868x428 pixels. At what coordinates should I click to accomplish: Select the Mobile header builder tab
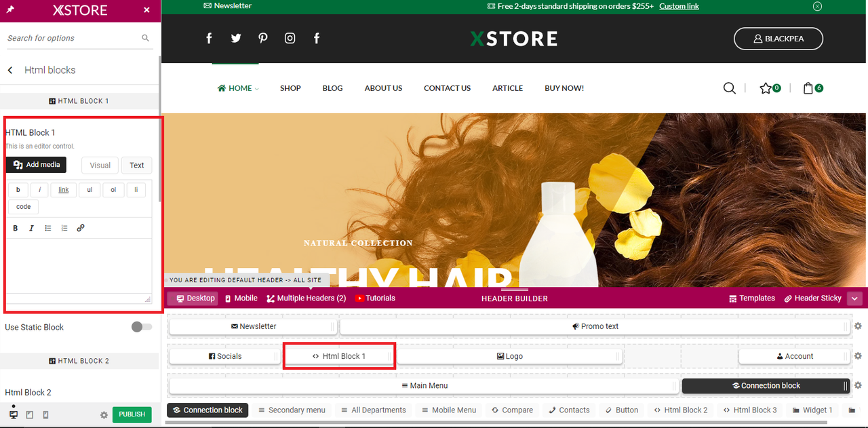pos(241,298)
